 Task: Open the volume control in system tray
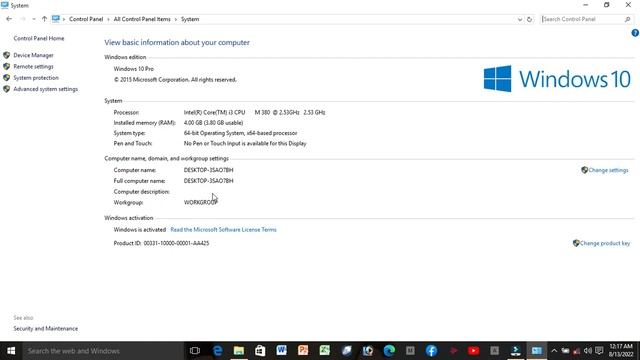click(588, 351)
